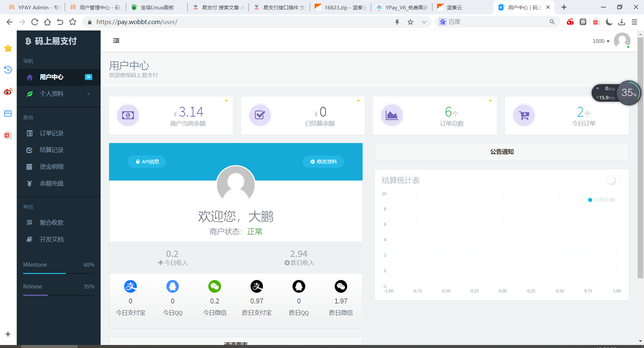
Task: Collapse sidebar with the hamburger icon
Action: pyautogui.click(x=116, y=41)
